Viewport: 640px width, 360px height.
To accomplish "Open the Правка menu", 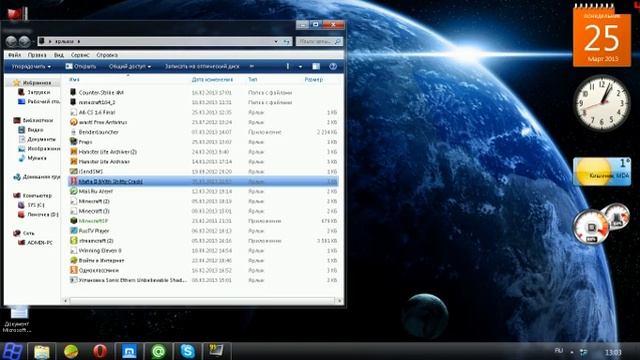I will pos(37,55).
